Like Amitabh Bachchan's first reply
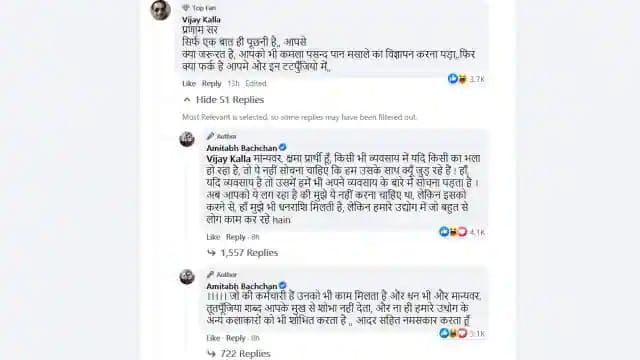The width and height of the screenshot is (640, 360). point(213,237)
